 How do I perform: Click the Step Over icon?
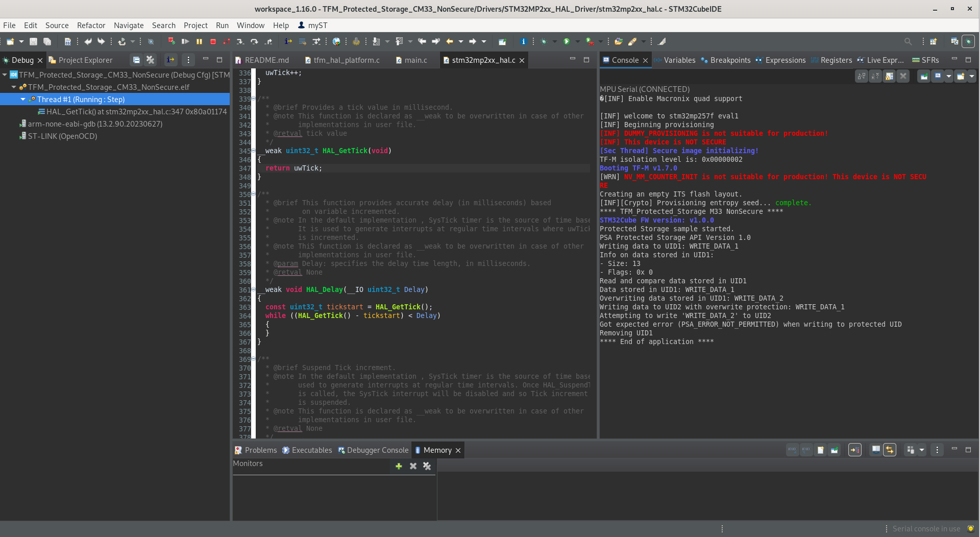click(254, 41)
